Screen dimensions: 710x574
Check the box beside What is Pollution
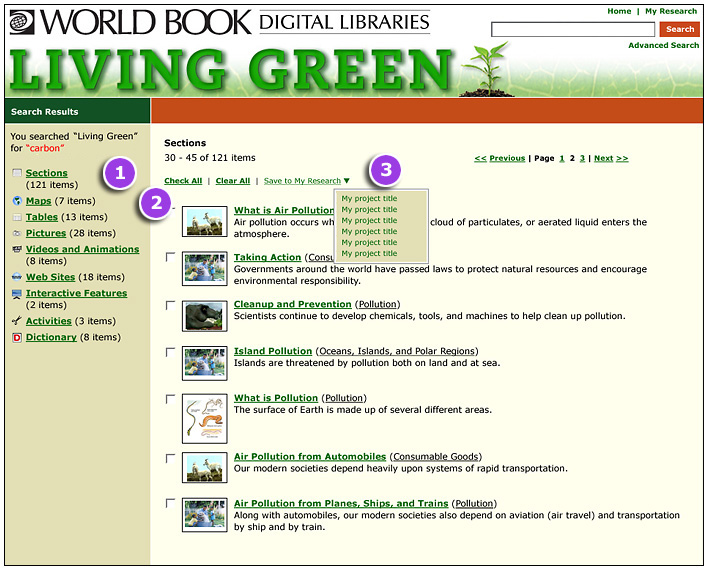pos(170,399)
